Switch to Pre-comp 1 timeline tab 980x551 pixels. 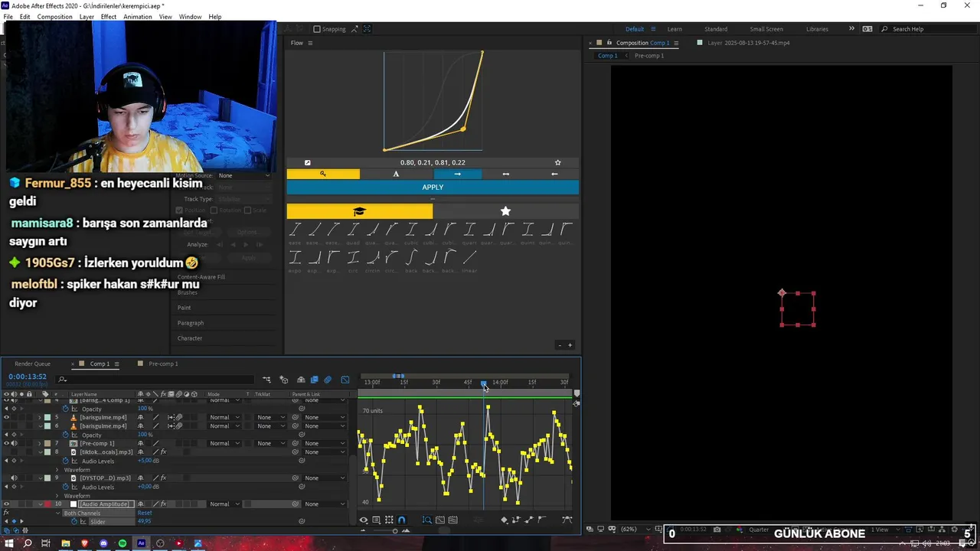tap(163, 364)
